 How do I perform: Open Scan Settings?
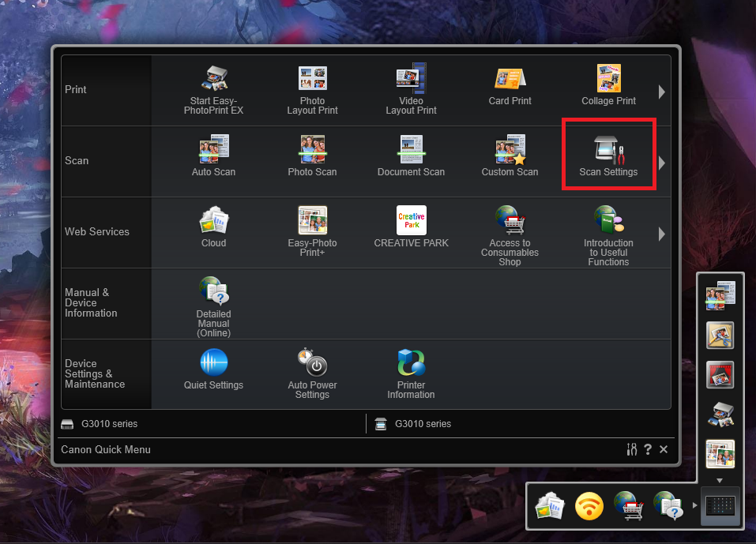coord(608,156)
